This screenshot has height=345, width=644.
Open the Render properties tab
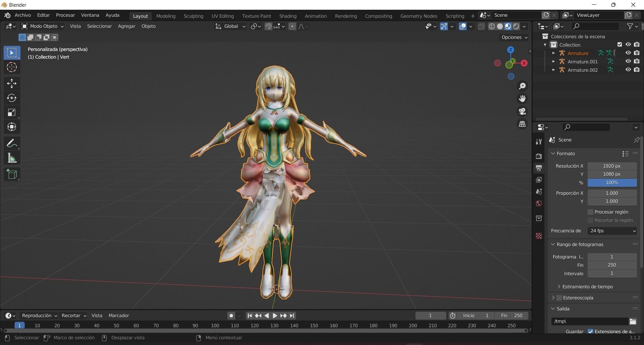539,156
